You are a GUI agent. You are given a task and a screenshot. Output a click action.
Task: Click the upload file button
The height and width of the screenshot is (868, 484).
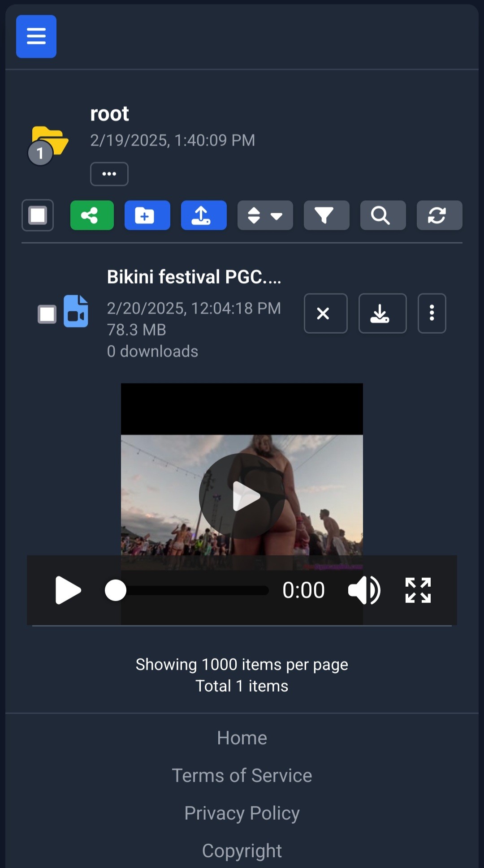(203, 215)
